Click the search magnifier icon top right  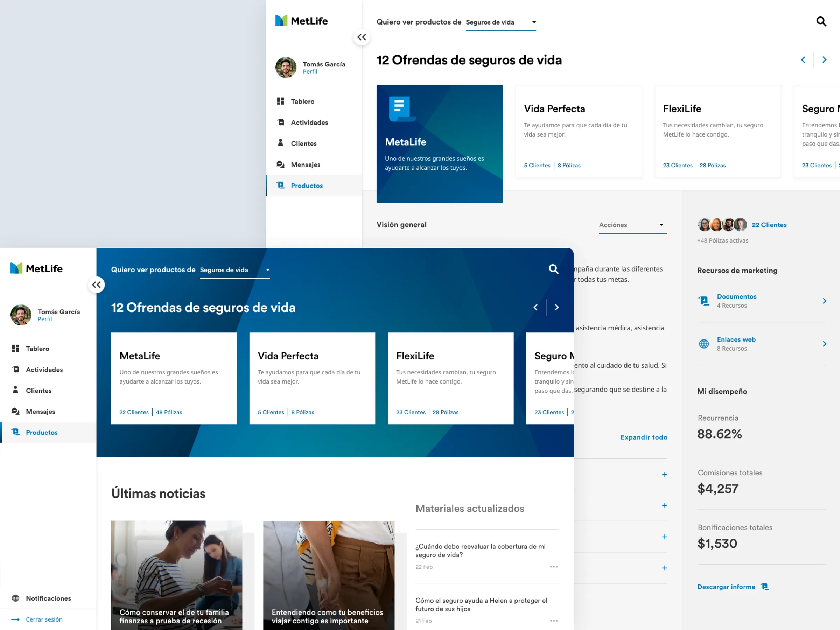pyautogui.click(x=821, y=22)
